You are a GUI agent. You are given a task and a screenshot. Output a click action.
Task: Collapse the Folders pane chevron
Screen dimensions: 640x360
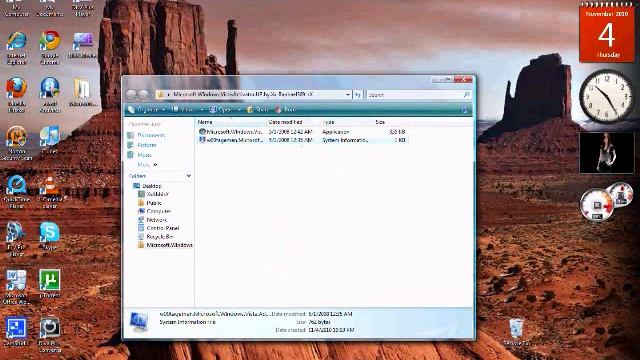(x=189, y=176)
